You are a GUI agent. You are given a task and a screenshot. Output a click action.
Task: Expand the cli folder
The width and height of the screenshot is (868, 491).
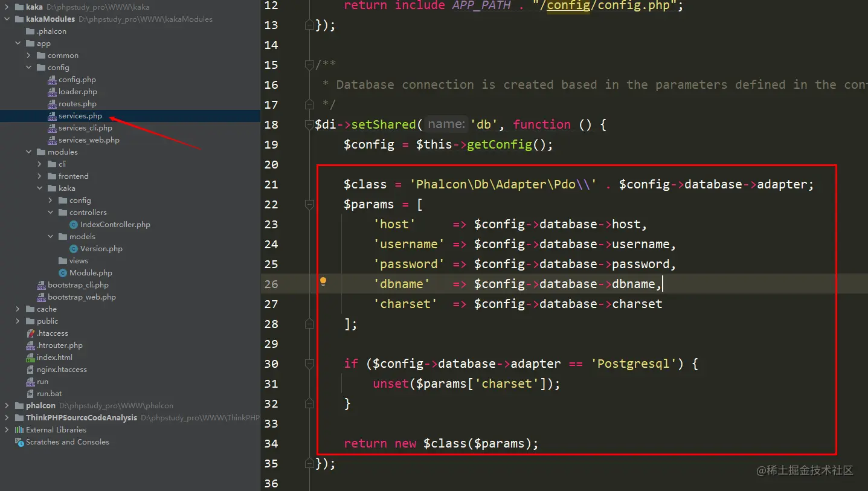click(x=39, y=164)
